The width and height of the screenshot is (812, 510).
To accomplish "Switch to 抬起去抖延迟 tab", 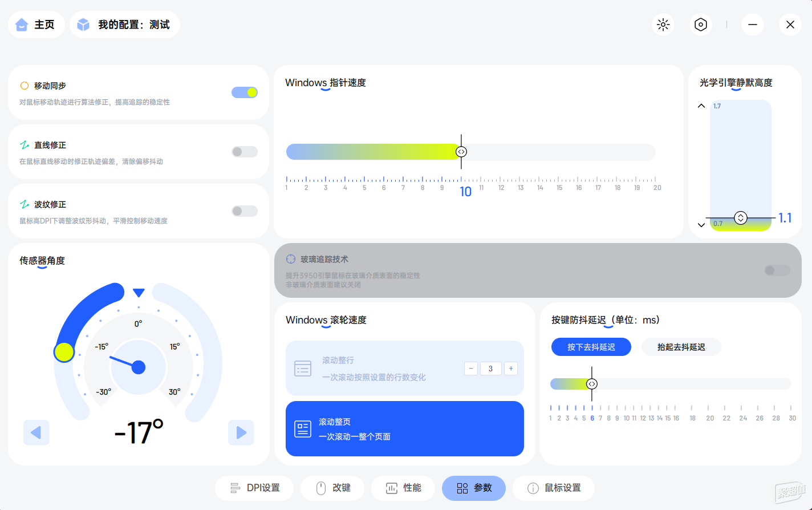I will pyautogui.click(x=681, y=347).
